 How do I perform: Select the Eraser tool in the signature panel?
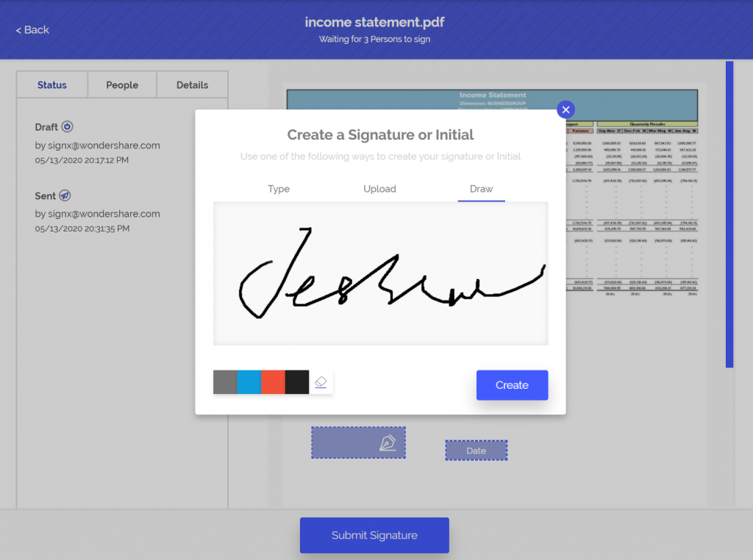click(321, 381)
